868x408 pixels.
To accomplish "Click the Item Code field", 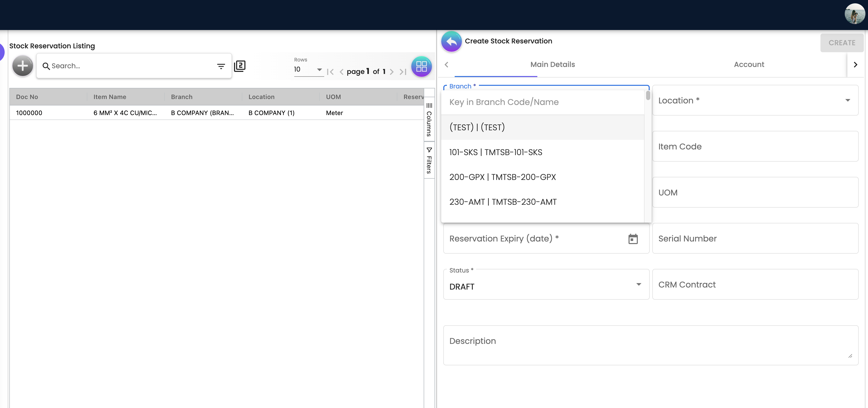I will pos(755,146).
